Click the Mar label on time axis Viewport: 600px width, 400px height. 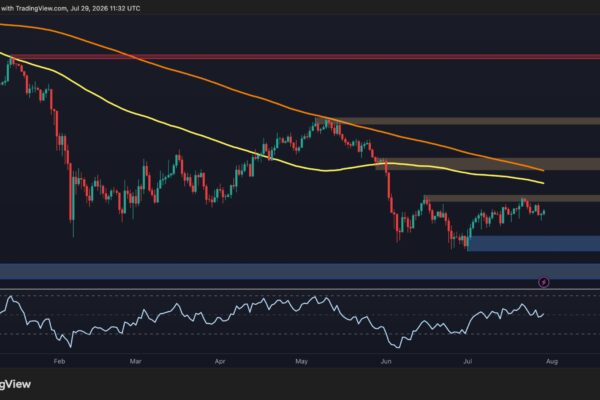[135, 361]
